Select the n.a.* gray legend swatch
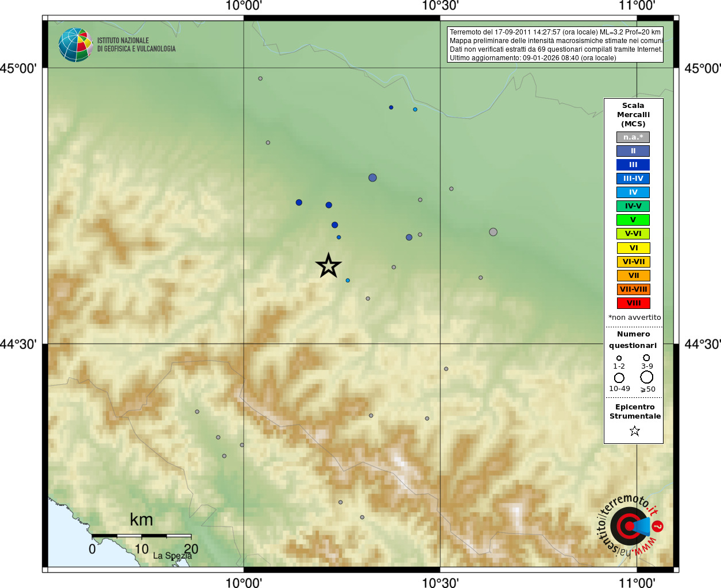The image size is (721, 588). [633, 137]
